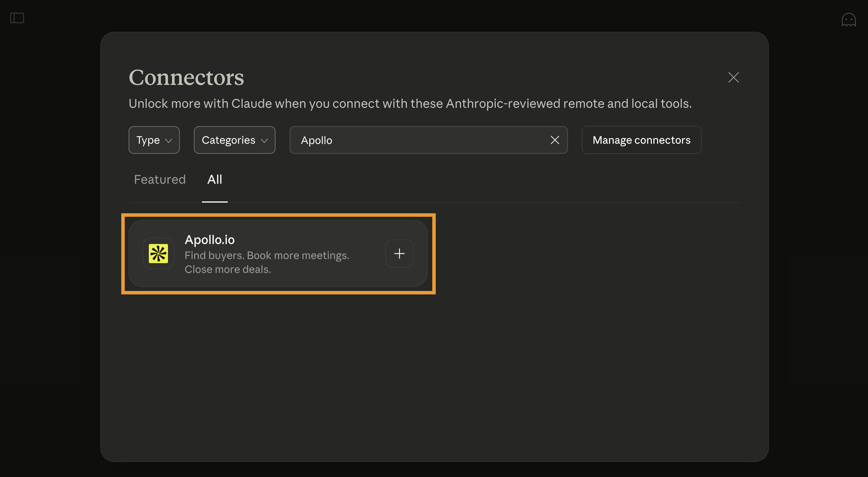Screen dimensions: 868x477
Task: Close the Connectors dialog with X
Action: pyautogui.click(x=733, y=77)
